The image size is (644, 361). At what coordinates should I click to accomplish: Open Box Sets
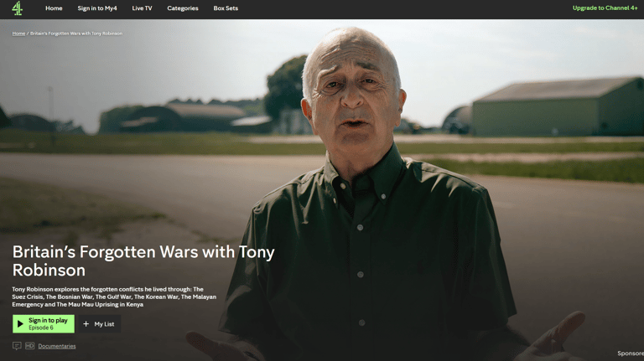[226, 8]
